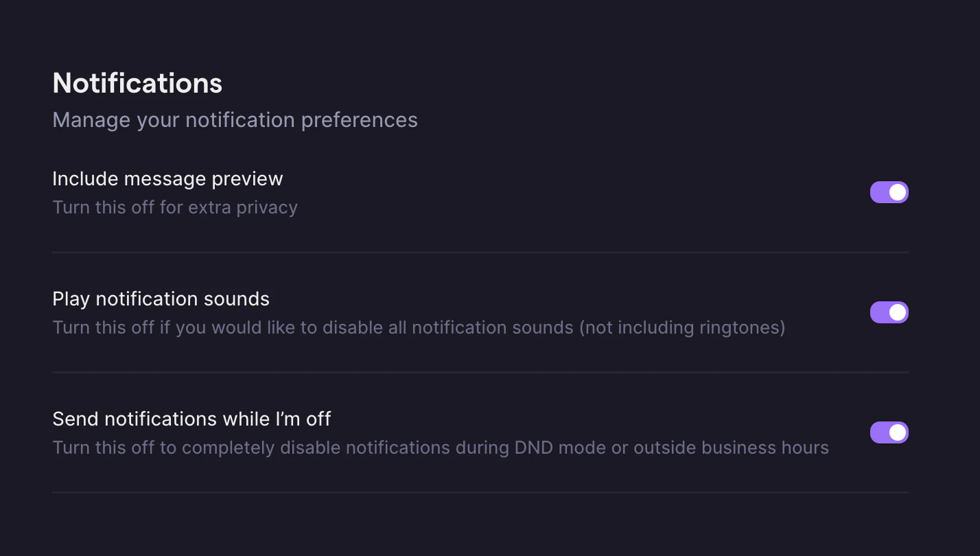
Task: Click the extra privacy description text
Action: point(175,207)
